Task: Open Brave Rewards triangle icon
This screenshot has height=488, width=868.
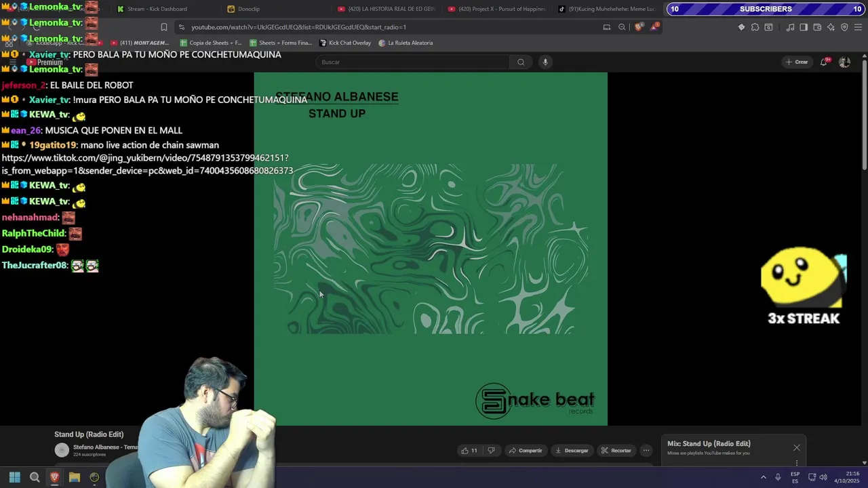Action: point(654,27)
